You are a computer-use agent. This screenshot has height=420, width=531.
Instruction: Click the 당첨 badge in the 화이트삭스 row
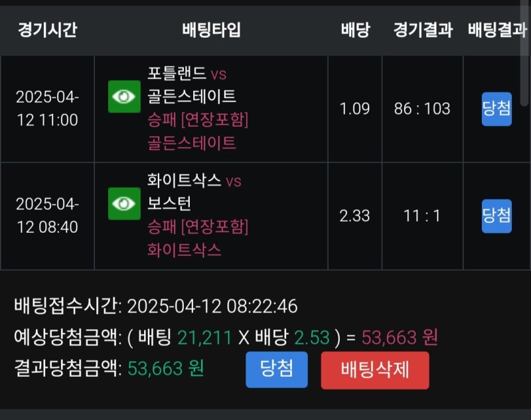click(496, 216)
